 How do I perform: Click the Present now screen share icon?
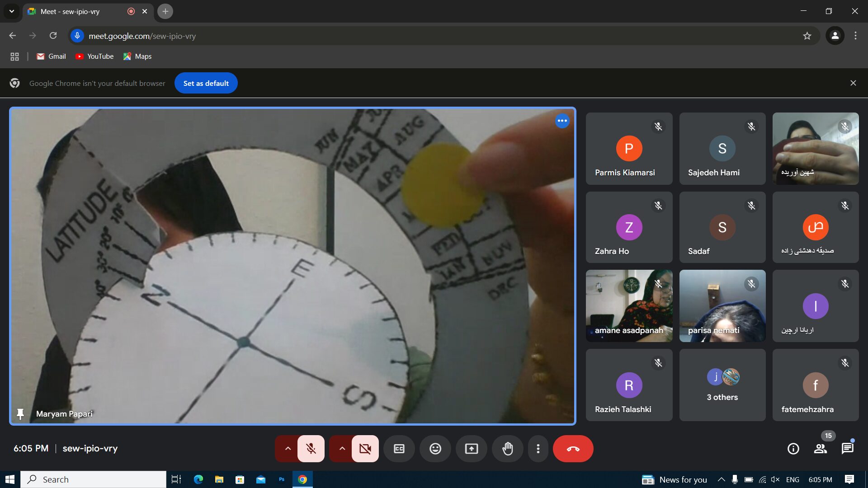472,449
